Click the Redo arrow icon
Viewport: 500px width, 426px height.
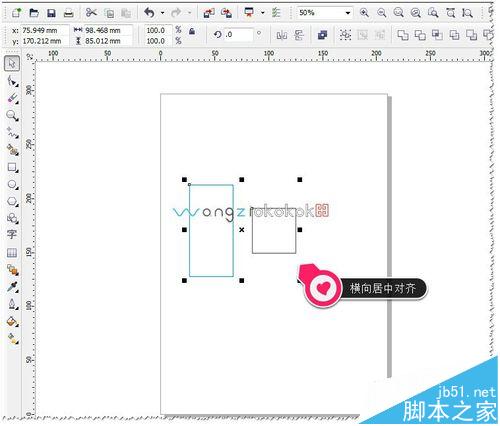click(176, 13)
